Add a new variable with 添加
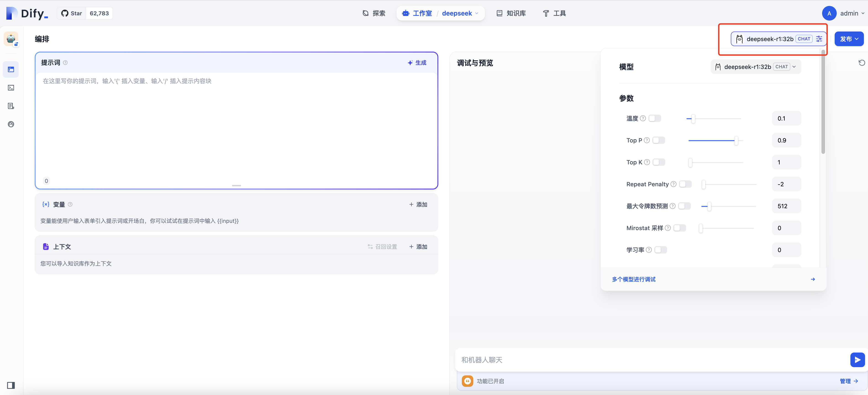 click(x=418, y=205)
